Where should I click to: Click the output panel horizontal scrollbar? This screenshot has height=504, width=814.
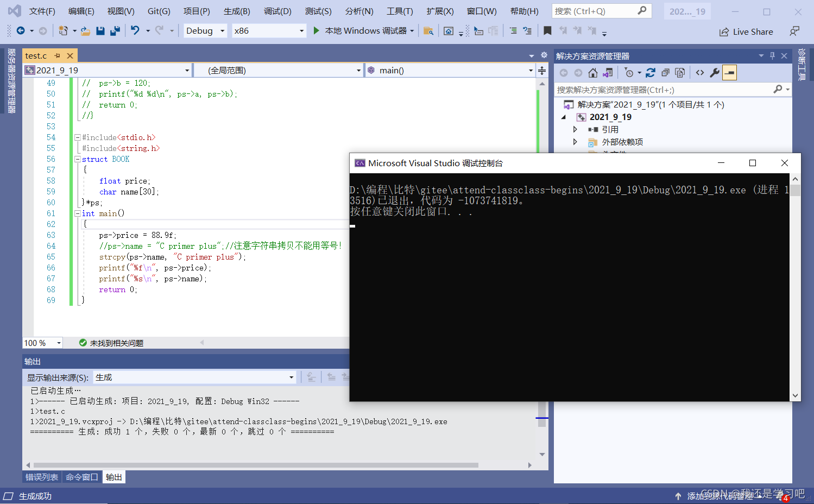click(255, 465)
